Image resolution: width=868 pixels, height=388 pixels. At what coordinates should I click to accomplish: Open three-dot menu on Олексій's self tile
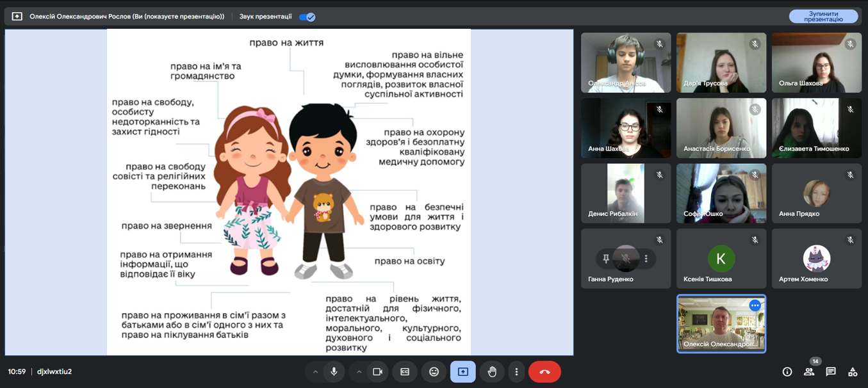pyautogui.click(x=755, y=306)
